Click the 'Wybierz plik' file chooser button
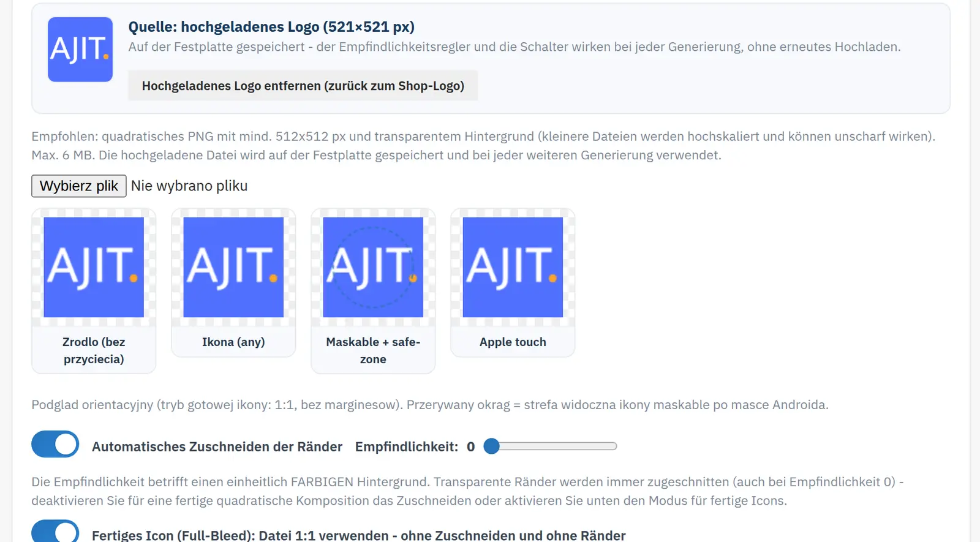 click(79, 186)
